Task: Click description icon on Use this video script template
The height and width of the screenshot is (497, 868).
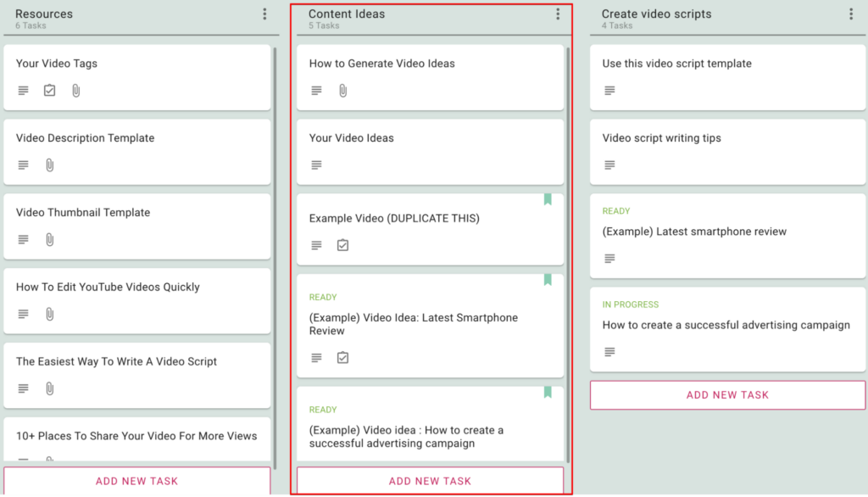Action: (x=609, y=90)
